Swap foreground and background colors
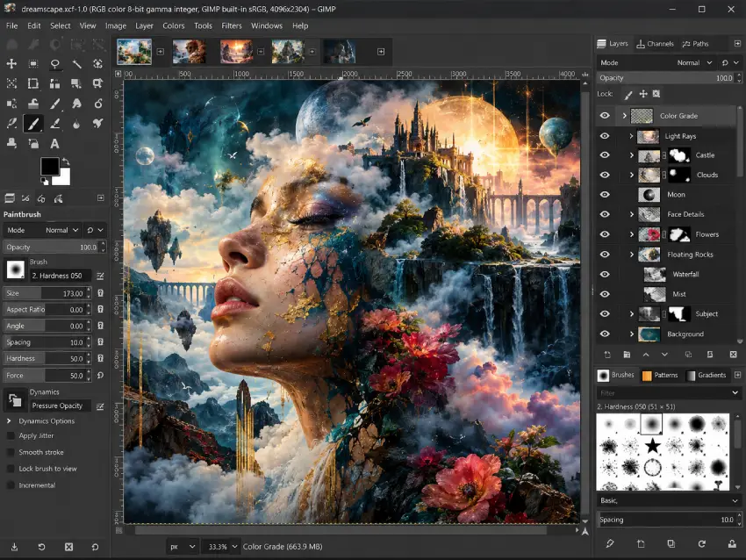The image size is (746, 560). pos(66,162)
